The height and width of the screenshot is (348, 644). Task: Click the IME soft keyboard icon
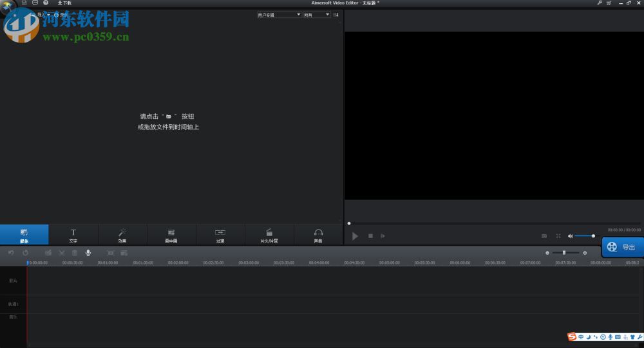point(618,337)
